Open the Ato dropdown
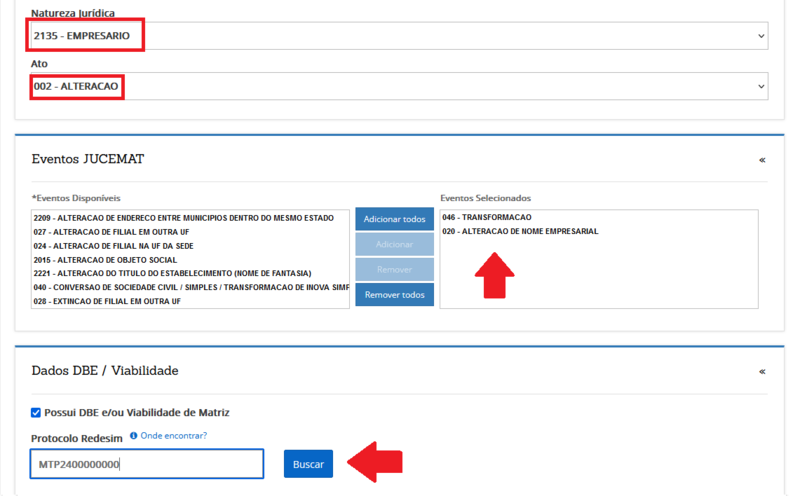Viewport: 800px width, 496px height. 398,86
